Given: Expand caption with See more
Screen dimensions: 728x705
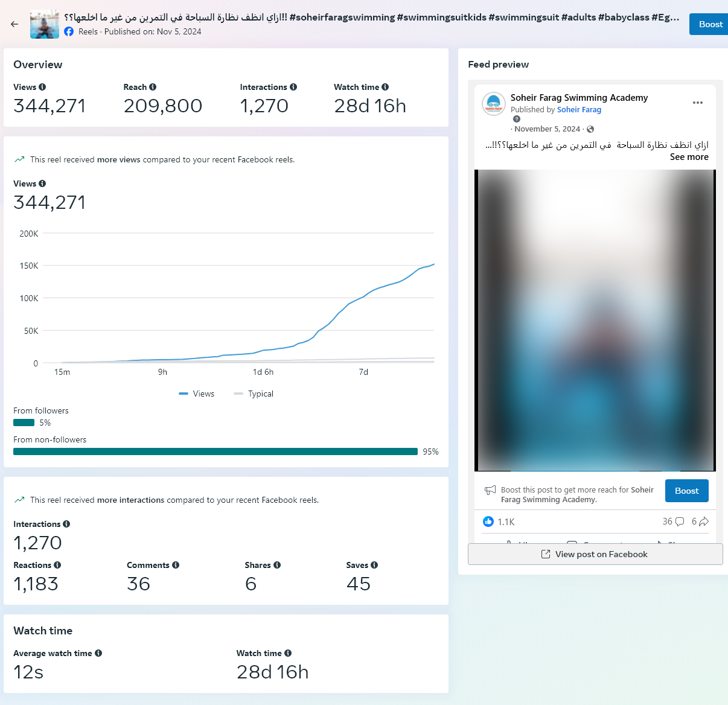Looking at the screenshot, I should pyautogui.click(x=689, y=157).
